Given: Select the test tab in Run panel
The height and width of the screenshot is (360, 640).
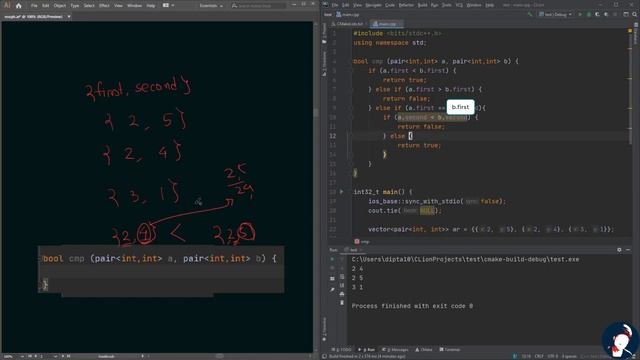Looking at the screenshot, I should click(x=353, y=250).
